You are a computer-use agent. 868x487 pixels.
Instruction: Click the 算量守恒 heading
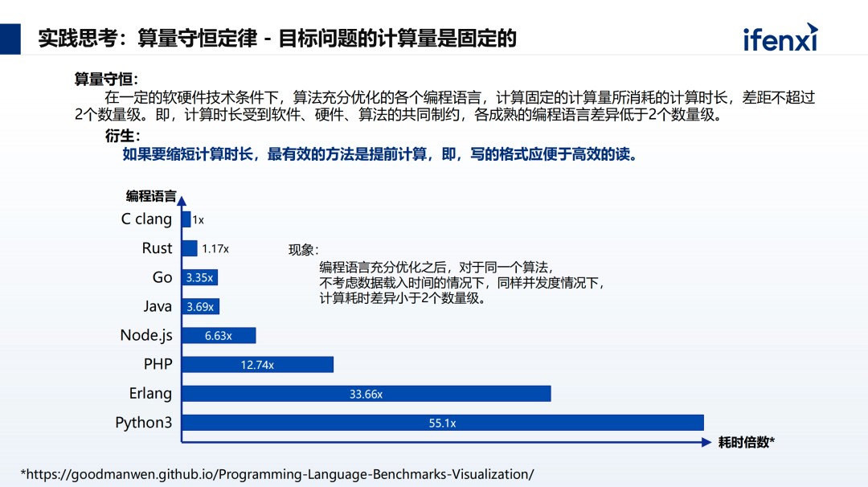(106, 79)
